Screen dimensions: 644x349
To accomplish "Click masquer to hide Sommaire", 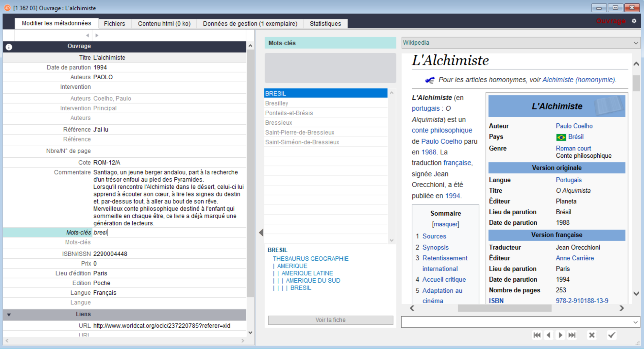I will pos(445,224).
